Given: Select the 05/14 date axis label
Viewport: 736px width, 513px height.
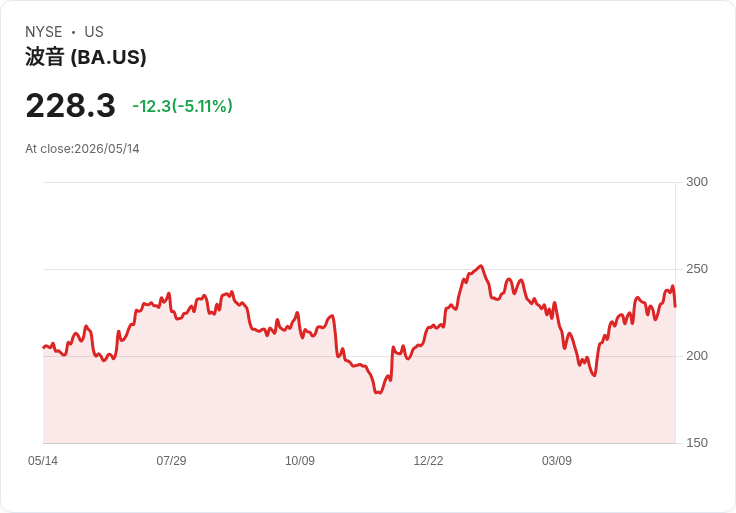Looking at the screenshot, I should [x=43, y=460].
